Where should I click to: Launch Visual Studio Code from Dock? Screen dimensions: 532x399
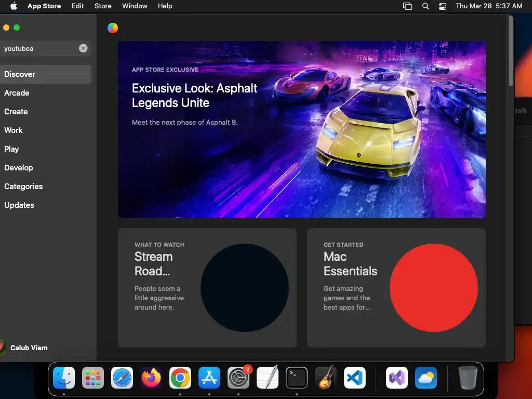[355, 378]
